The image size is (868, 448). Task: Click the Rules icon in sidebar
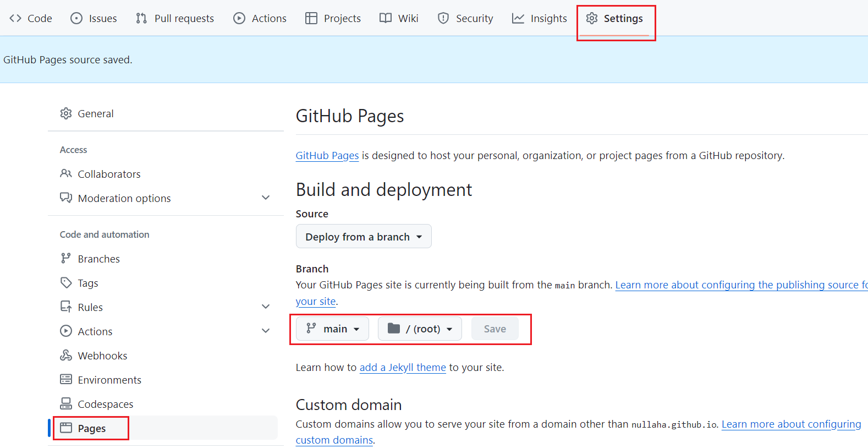click(66, 307)
